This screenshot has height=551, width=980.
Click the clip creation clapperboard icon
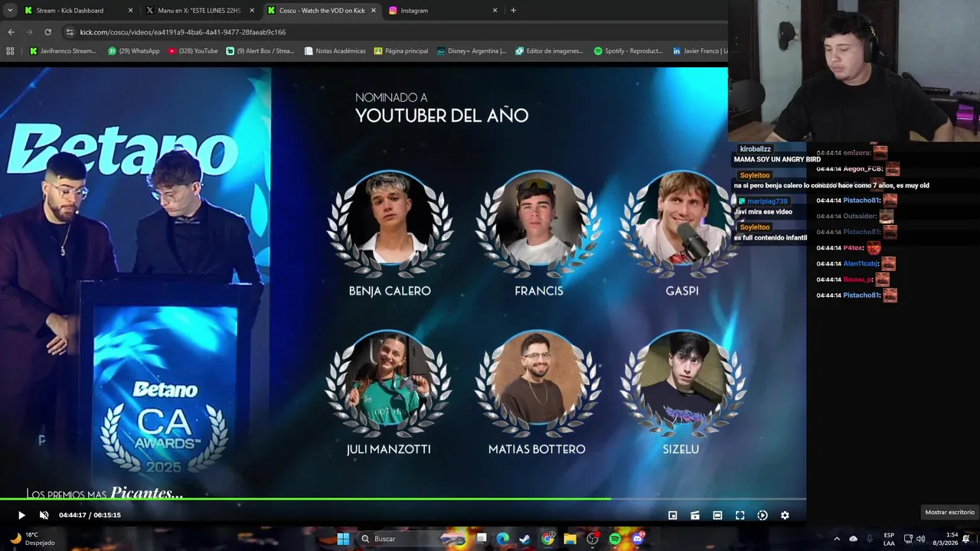[694, 515]
